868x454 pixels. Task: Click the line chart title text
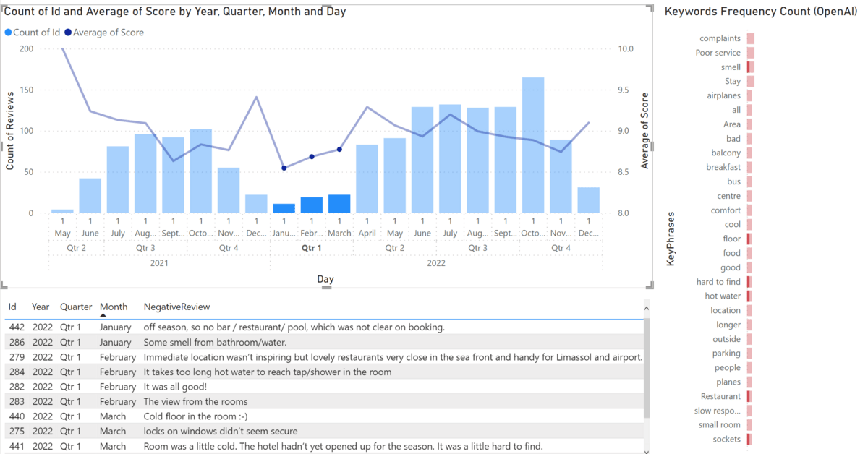pos(175,12)
